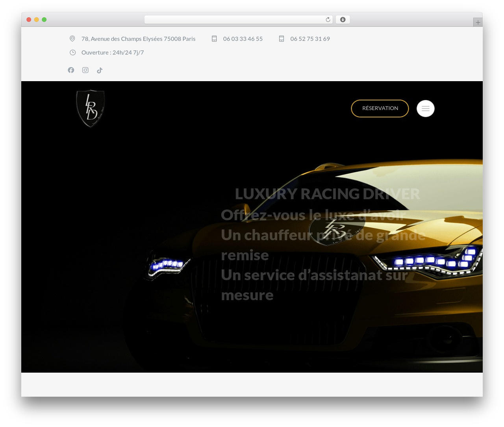This screenshot has width=504, height=427.
Task: Click the text Offrez-vous le luxe d'avoir
Action: tap(313, 215)
